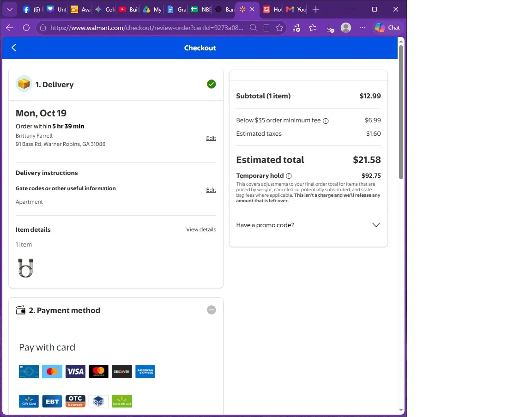
Task: Click the blue Walmart Gift Card logo
Action: 29,401
